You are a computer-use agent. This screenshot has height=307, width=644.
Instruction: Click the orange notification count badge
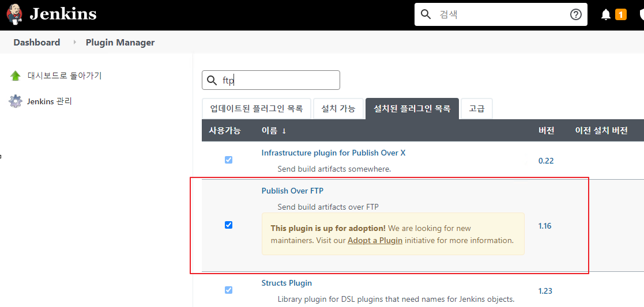click(x=620, y=15)
